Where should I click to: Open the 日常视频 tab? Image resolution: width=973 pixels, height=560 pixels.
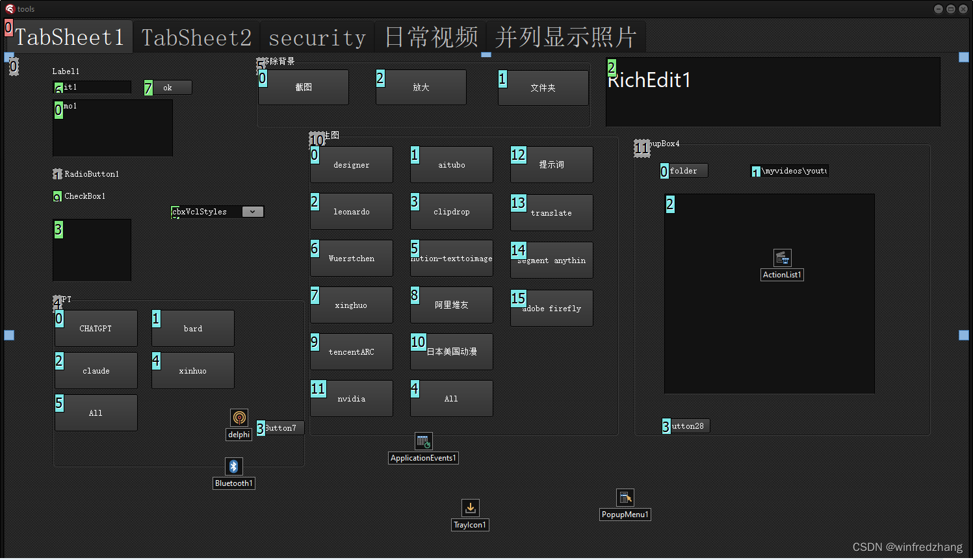click(431, 37)
